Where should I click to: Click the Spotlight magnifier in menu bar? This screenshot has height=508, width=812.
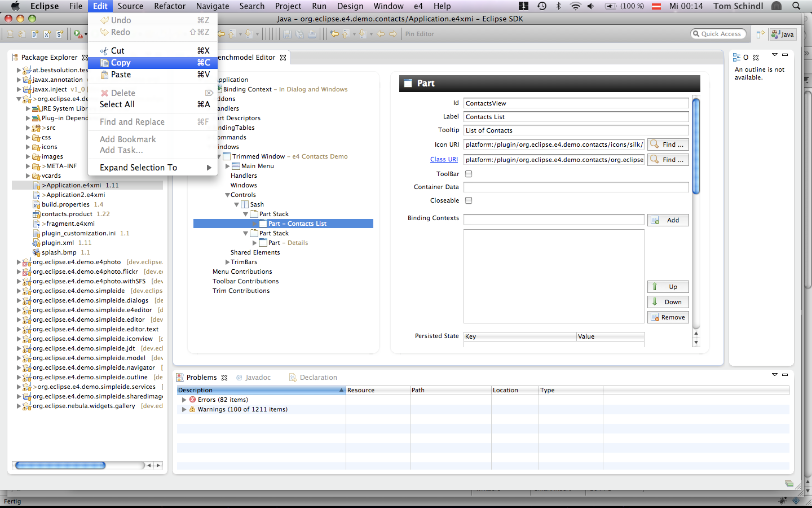click(796, 6)
